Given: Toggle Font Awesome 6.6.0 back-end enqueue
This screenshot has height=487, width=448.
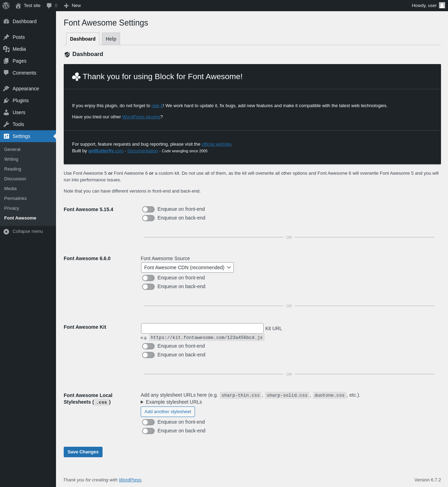Looking at the screenshot, I should click(x=148, y=287).
